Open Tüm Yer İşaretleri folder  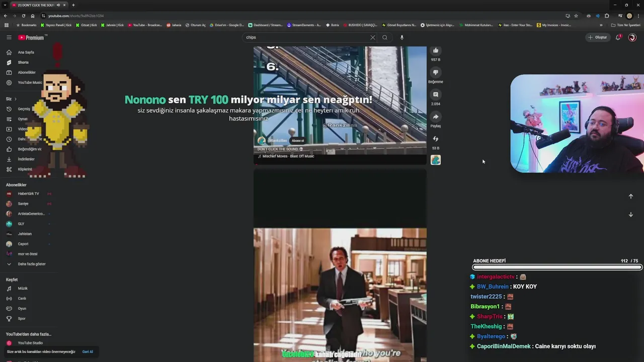[x=625, y=25]
